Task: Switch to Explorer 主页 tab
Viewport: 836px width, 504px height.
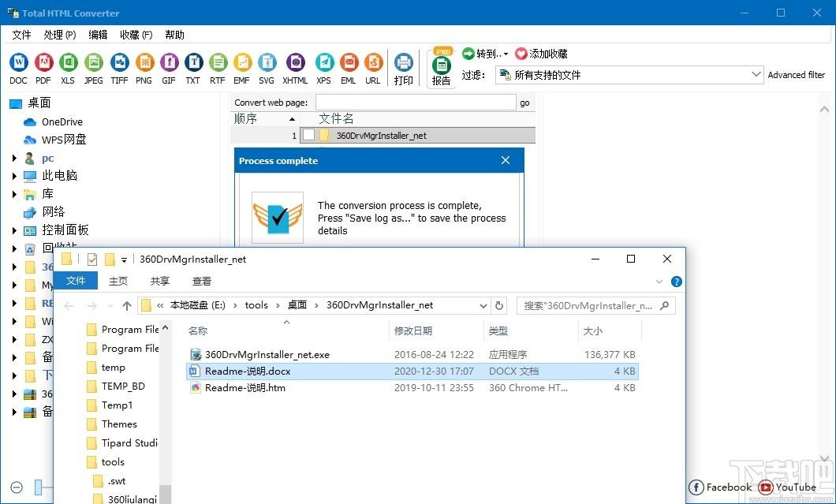Action: (x=118, y=281)
